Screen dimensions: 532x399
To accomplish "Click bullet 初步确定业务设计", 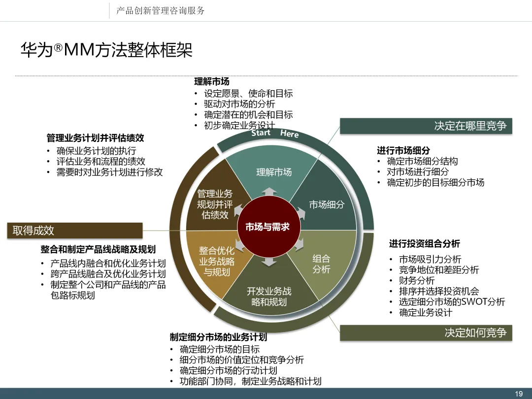I will 239,125.
